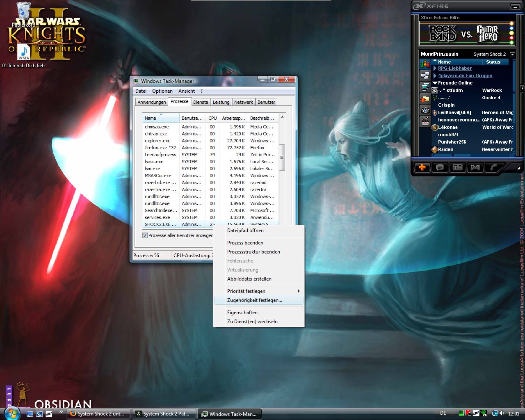
Task: Click switch between windows quick launch icon
Action: point(39,414)
